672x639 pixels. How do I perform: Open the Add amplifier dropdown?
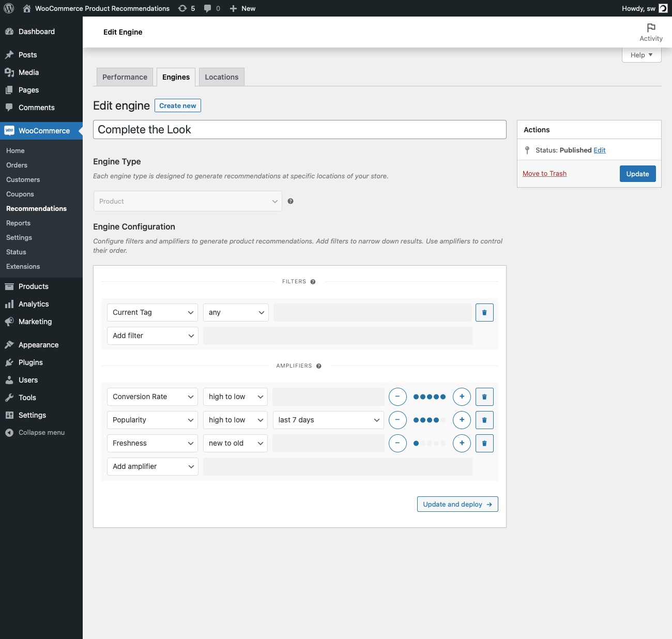point(152,466)
